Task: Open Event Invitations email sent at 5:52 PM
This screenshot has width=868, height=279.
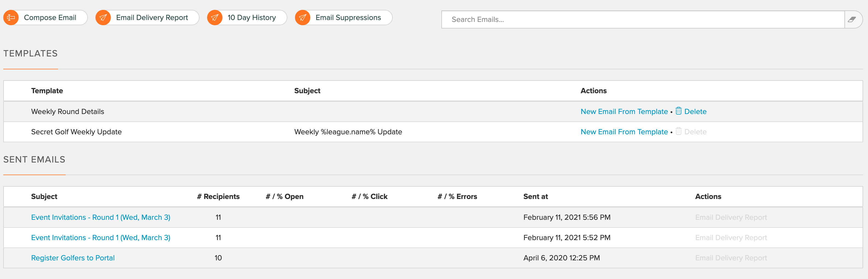Action: (x=101, y=238)
